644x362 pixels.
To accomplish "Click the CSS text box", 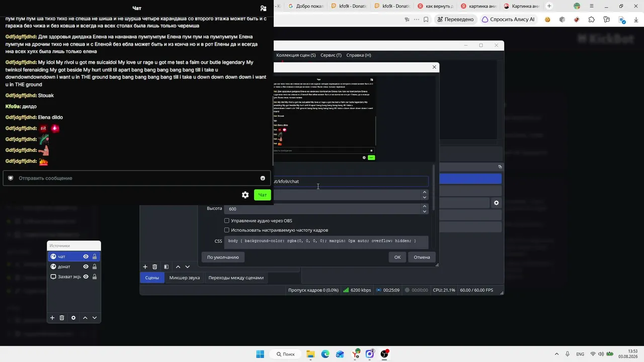I will 326,241.
